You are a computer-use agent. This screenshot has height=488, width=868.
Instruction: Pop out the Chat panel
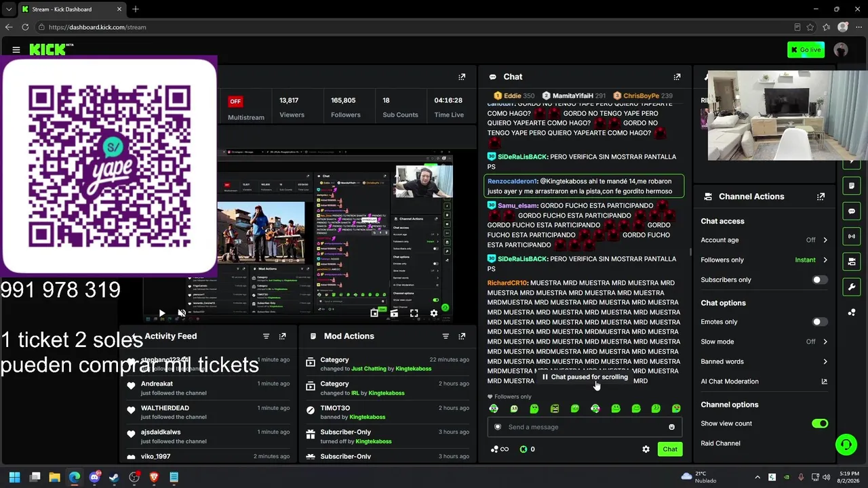pos(677,77)
